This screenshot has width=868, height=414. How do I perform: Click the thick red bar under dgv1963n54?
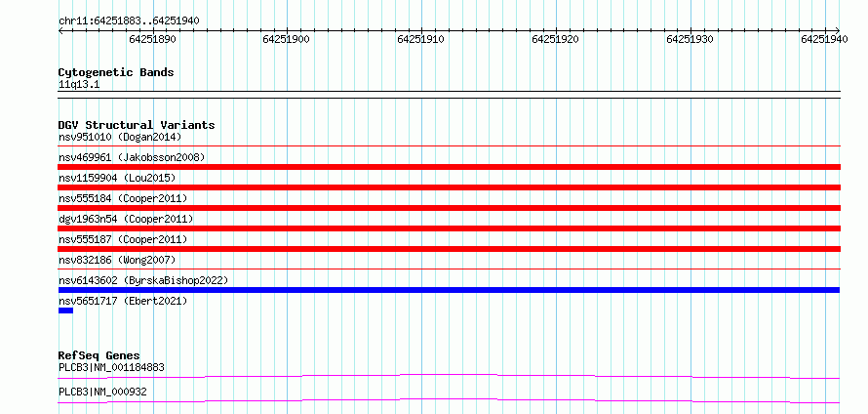click(449, 228)
